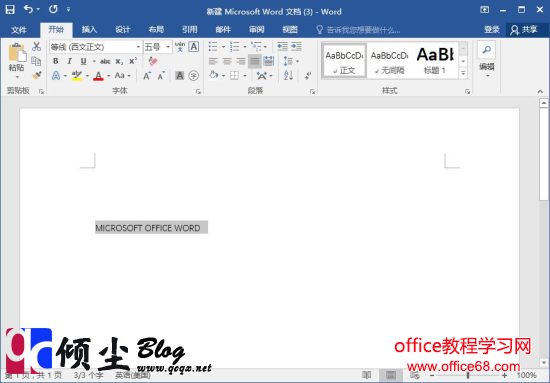550x383 pixels.
Task: Click the 共享 share button
Action: (x=524, y=30)
